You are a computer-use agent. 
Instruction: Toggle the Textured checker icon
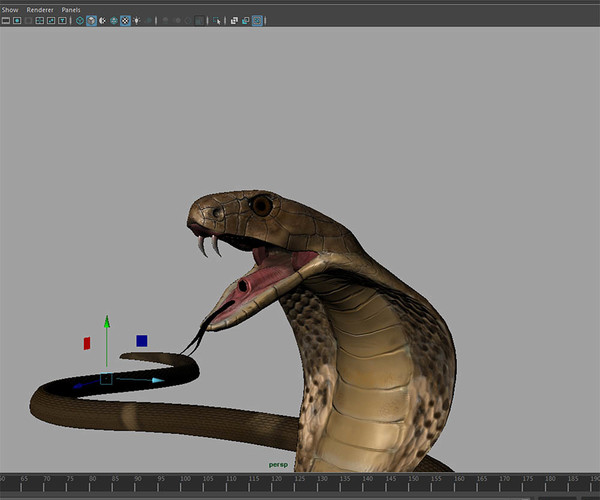pos(125,21)
